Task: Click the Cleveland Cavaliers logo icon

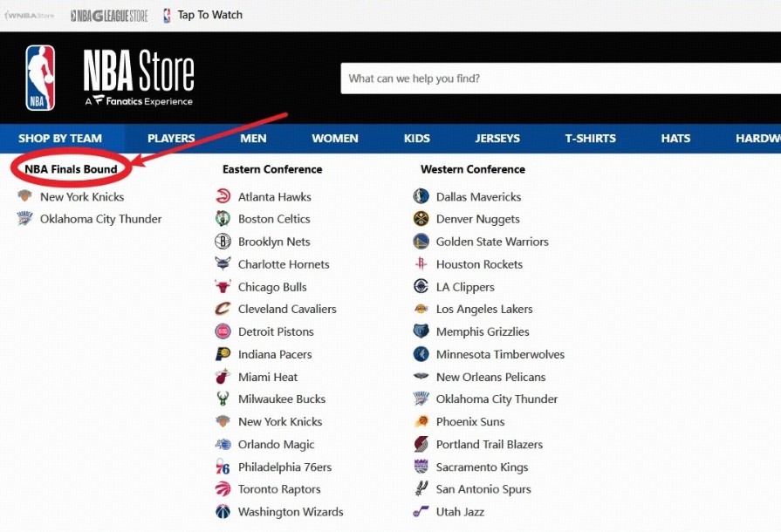Action: pos(223,309)
